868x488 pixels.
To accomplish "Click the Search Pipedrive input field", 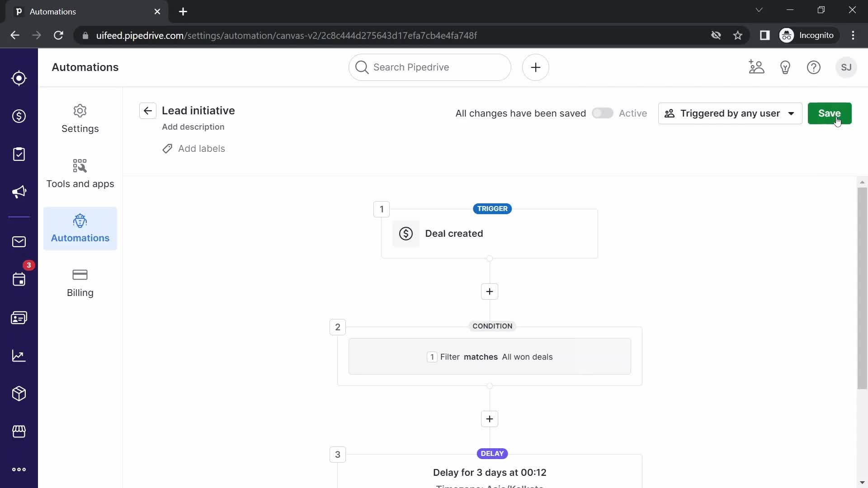I will [x=429, y=67].
